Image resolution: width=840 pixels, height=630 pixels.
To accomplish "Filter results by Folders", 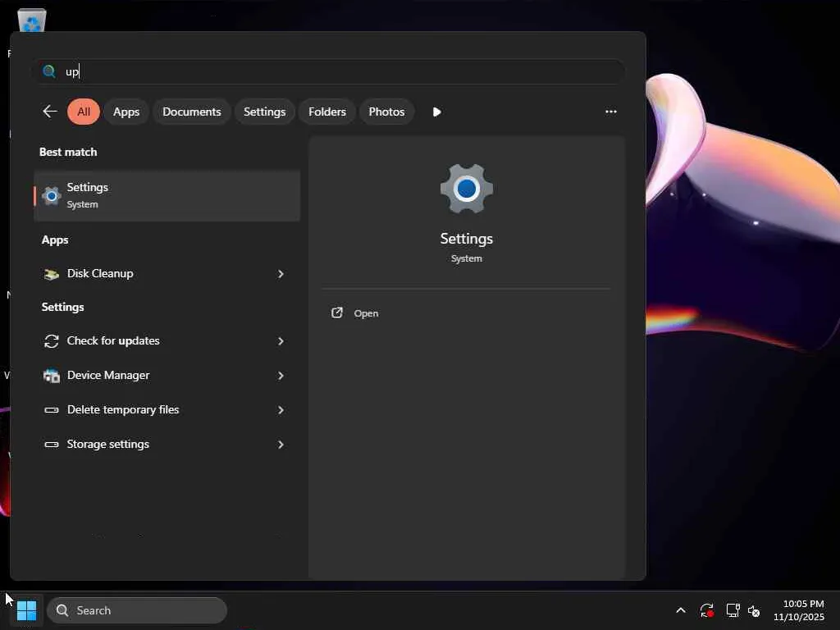I will click(x=327, y=112).
